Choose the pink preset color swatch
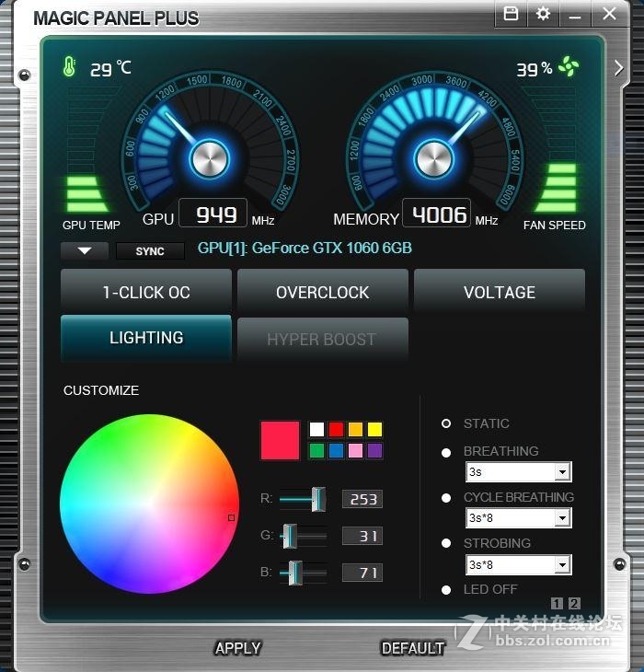Image resolution: width=644 pixels, height=672 pixels. (x=355, y=450)
